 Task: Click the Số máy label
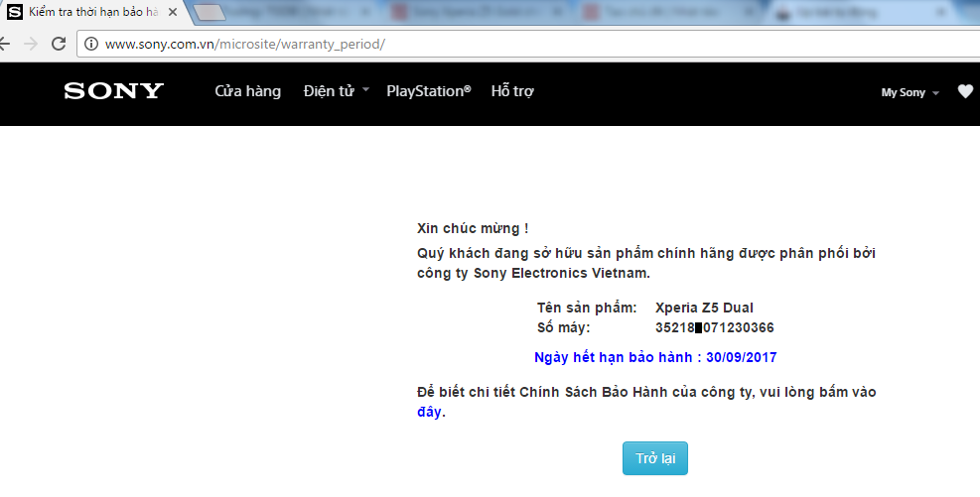click(563, 327)
